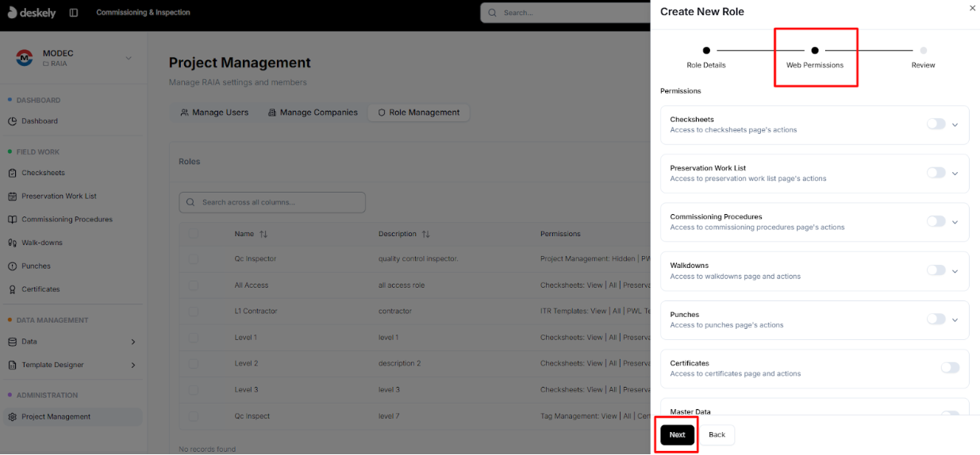This screenshot has width=980, height=455.
Task: Open Punches from the sidebar
Action: pos(73,266)
